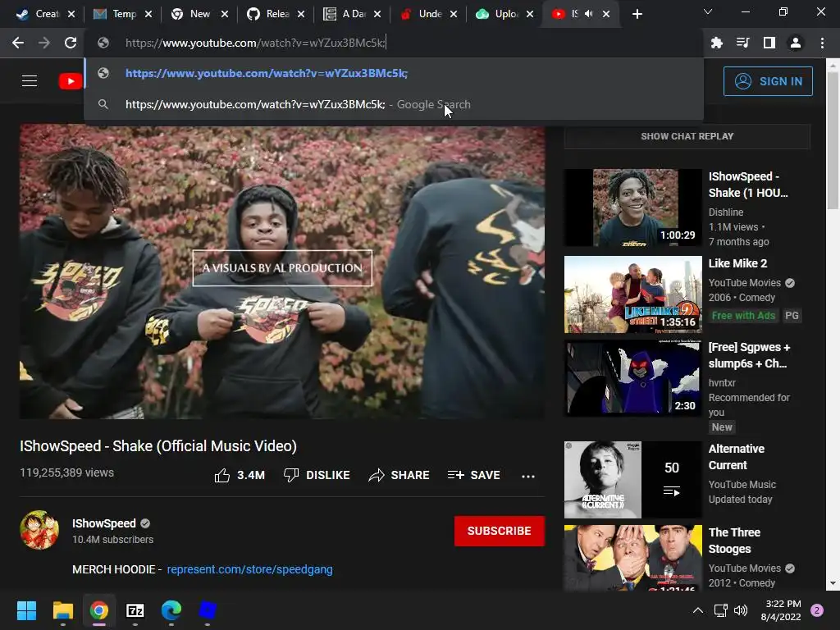Open the Sgpwes + slump6s video thumbnail

pos(632,377)
